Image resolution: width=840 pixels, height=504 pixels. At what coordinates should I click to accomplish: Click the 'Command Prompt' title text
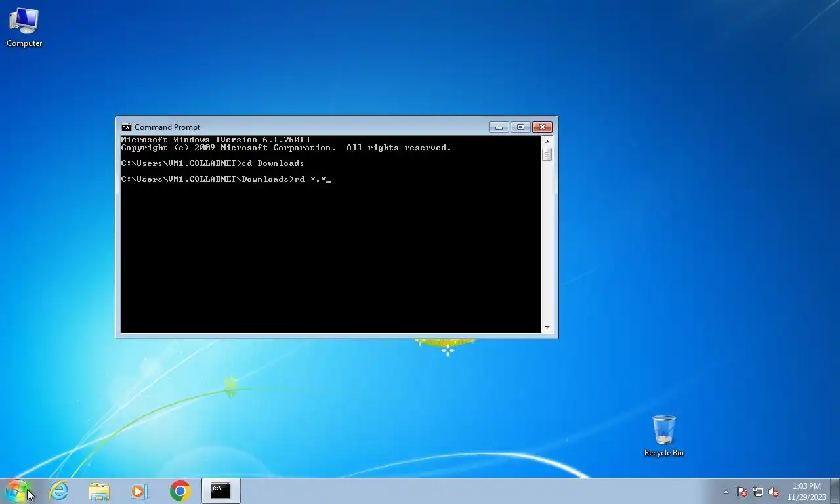point(167,127)
